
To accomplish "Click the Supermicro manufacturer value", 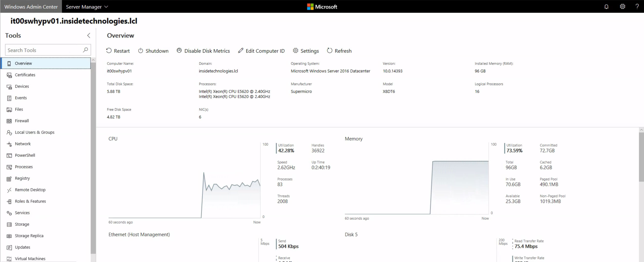I will tap(301, 91).
